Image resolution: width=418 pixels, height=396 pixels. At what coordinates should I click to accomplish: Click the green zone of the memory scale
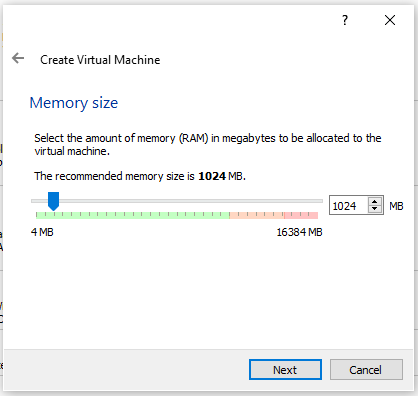(133, 215)
